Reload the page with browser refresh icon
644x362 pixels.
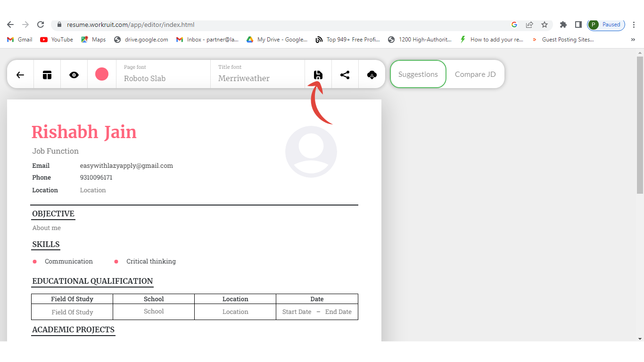pos(41,25)
